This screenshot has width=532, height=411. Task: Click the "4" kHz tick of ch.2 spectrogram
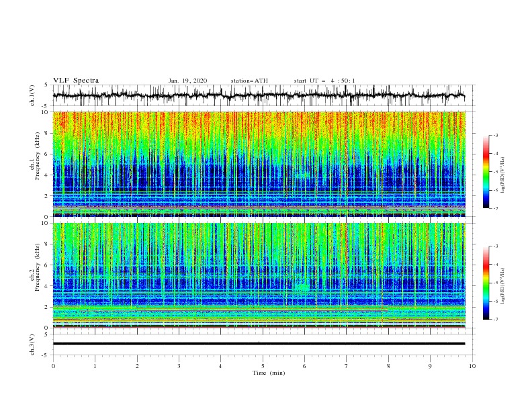click(47, 286)
